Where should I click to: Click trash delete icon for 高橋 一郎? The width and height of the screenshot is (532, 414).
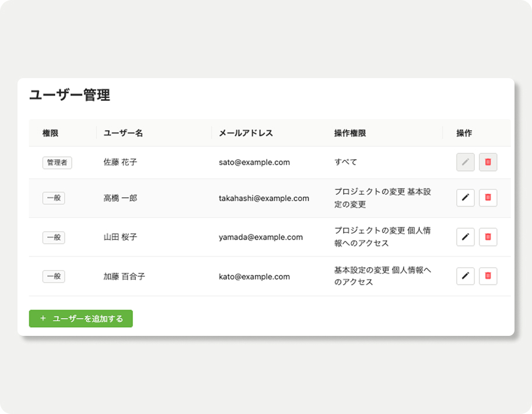pyautogui.click(x=488, y=198)
